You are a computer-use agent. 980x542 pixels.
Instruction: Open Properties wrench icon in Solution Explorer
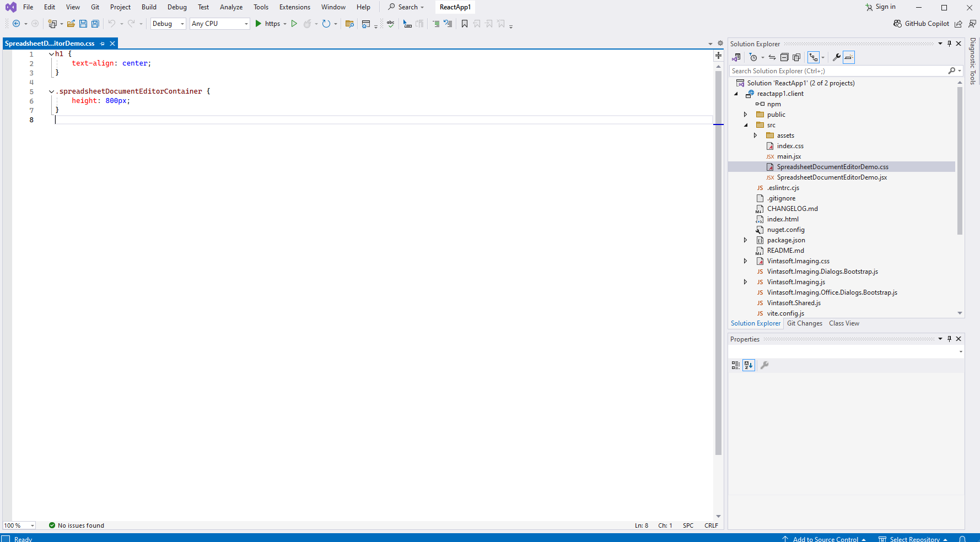836,57
